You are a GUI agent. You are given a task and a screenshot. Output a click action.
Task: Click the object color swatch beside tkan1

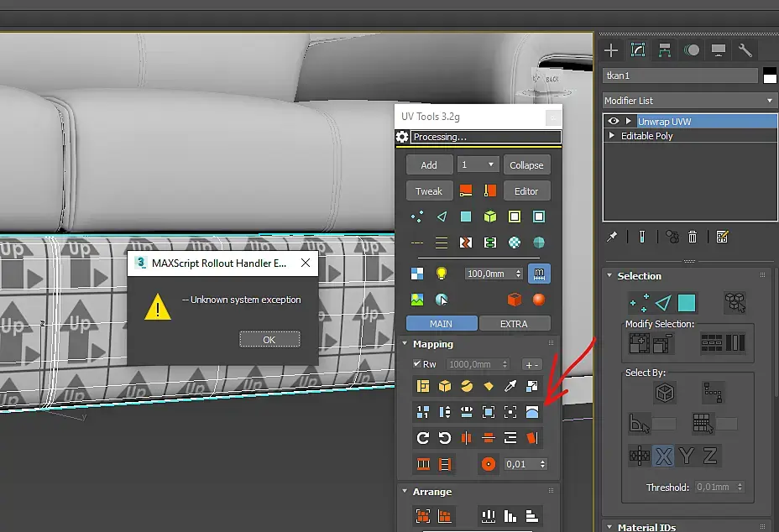tap(770, 76)
